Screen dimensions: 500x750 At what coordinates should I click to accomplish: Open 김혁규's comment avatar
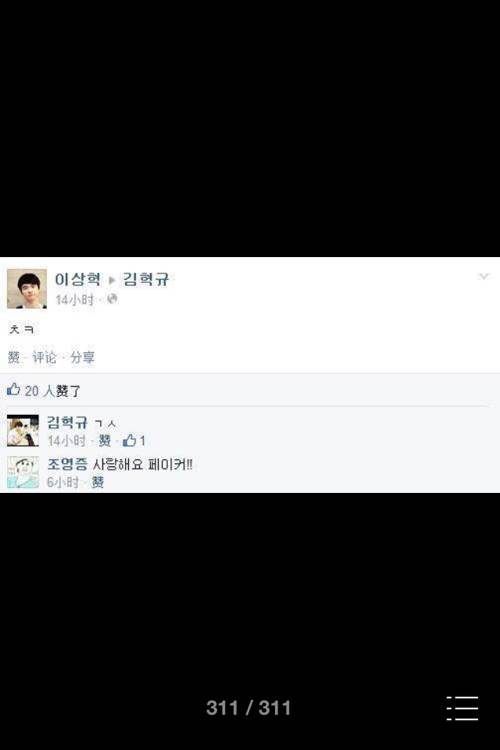pyautogui.click(x=22, y=430)
